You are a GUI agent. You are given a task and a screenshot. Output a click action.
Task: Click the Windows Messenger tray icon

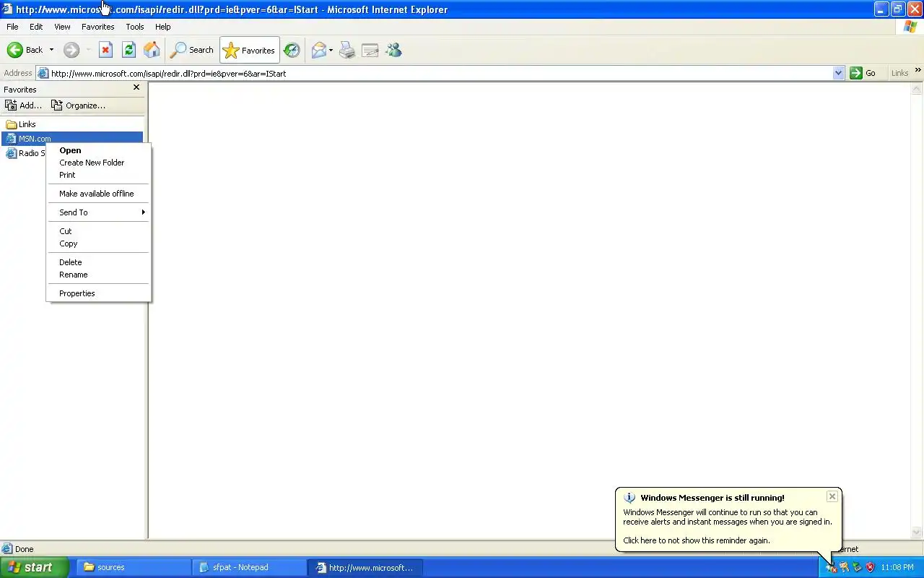click(x=831, y=567)
